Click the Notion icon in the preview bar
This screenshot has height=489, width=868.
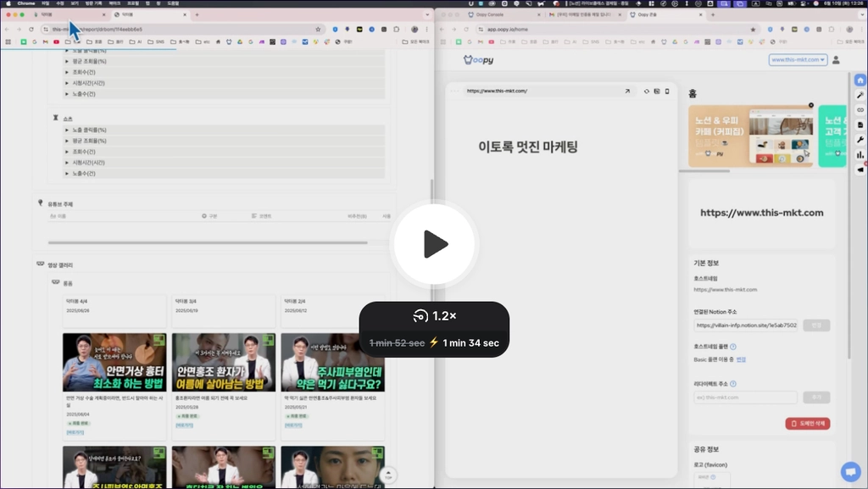pos(657,91)
